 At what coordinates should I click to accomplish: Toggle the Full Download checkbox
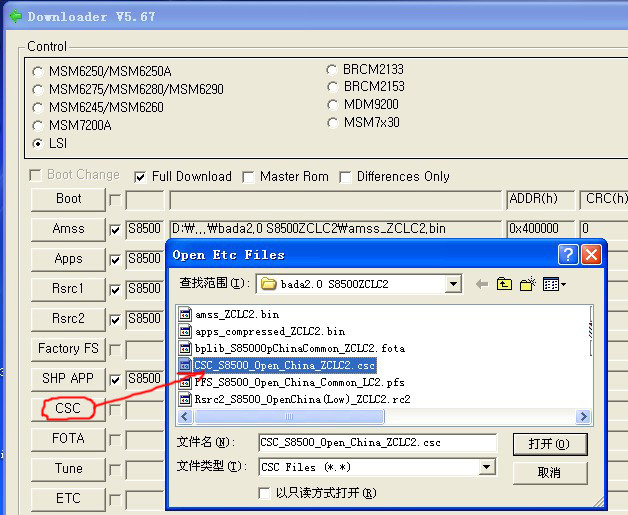(x=140, y=177)
